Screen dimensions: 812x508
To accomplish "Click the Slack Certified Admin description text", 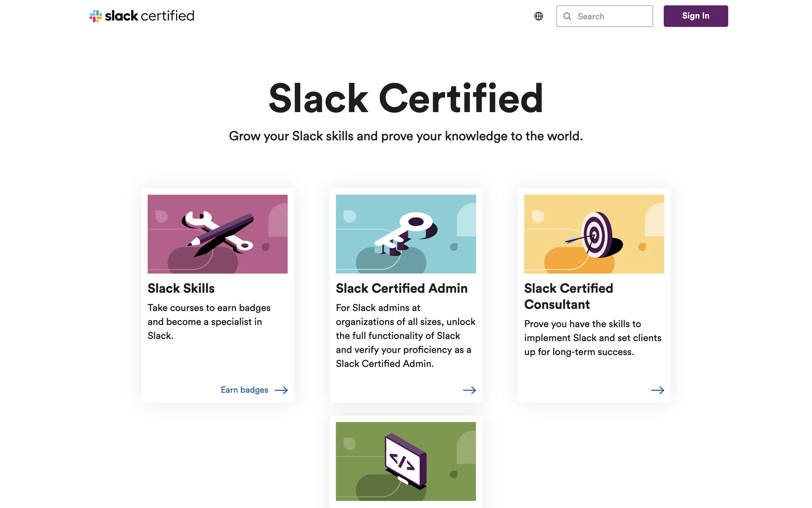I will click(x=406, y=336).
